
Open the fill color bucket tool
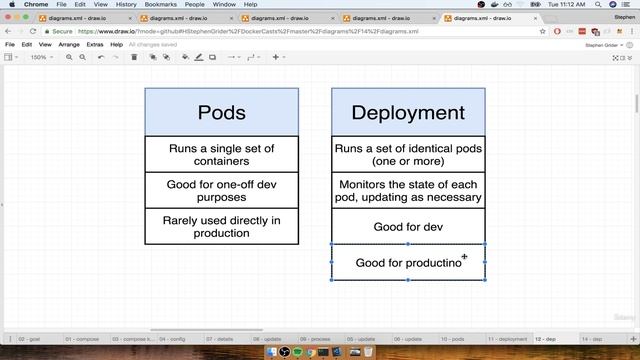[185, 58]
